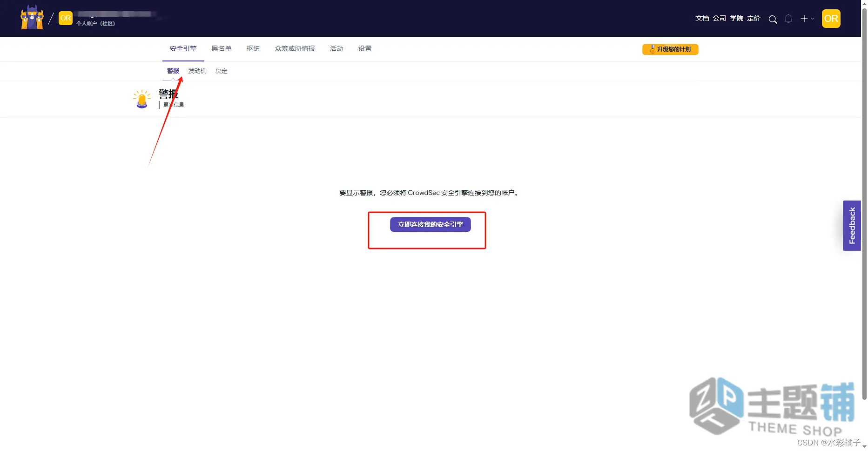868x451 pixels.
Task: Open the 公司 link in header
Action: [x=720, y=18]
